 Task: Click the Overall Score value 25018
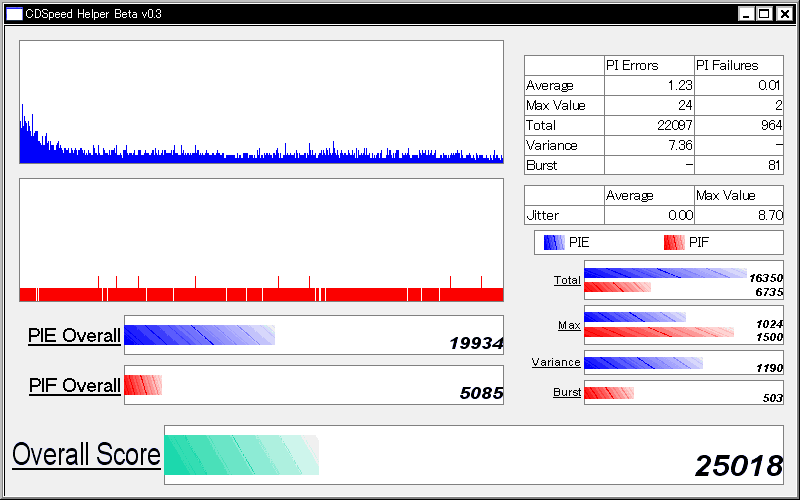[x=739, y=466]
